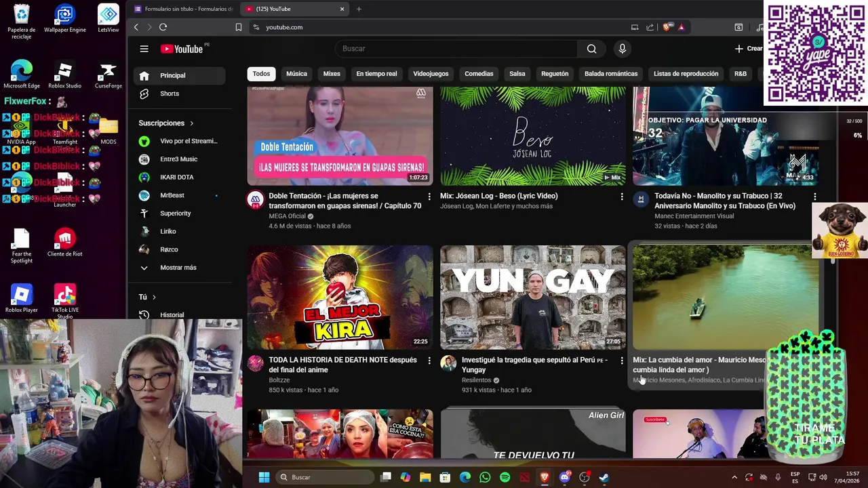Select the En tiempo real chip
This screenshot has width=868, height=488.
click(376, 74)
